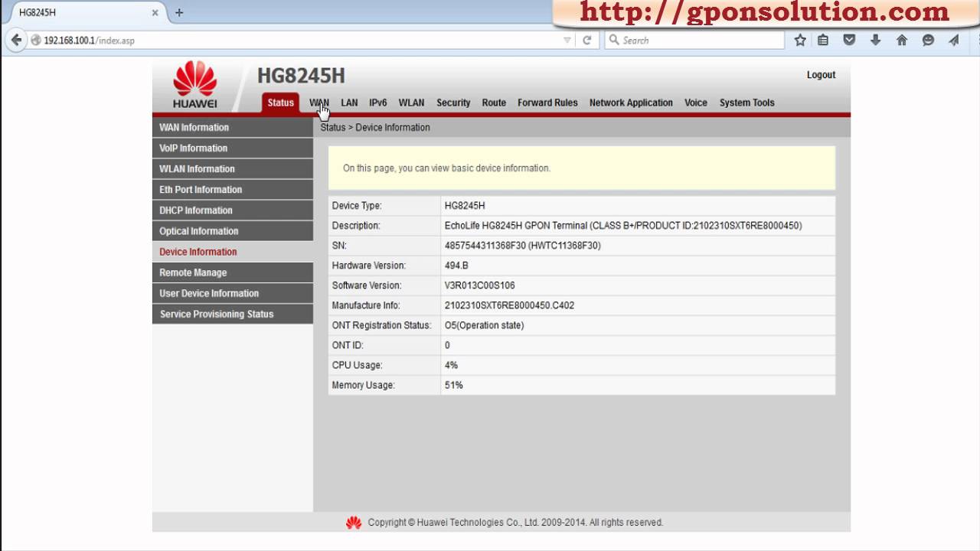The width and height of the screenshot is (980, 551).
Task: Reload the page with the refresh icon
Action: pyautogui.click(x=587, y=41)
